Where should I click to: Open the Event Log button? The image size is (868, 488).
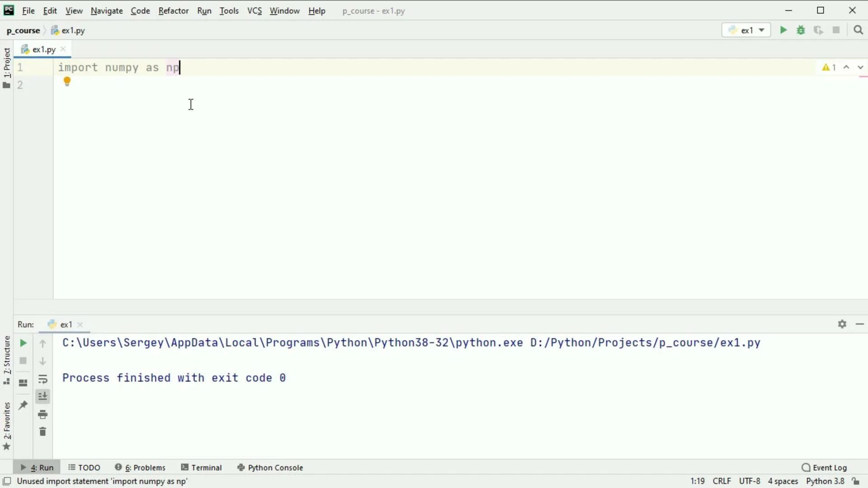click(824, 468)
